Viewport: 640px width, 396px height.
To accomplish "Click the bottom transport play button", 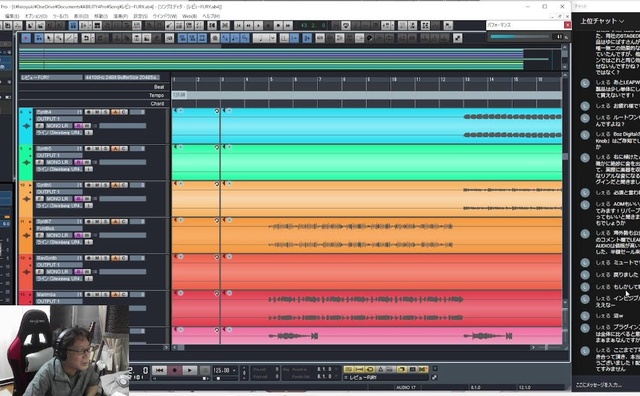I will point(189,370).
